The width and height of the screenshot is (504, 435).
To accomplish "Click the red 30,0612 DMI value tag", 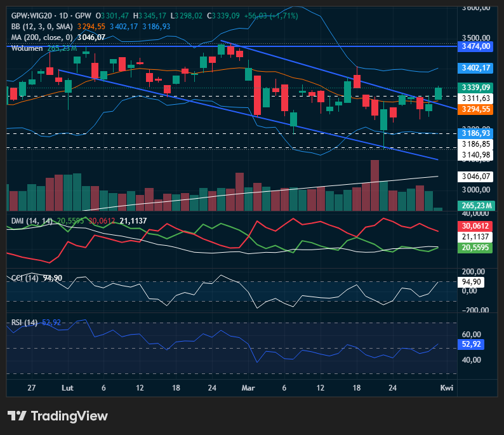I will pos(474,226).
